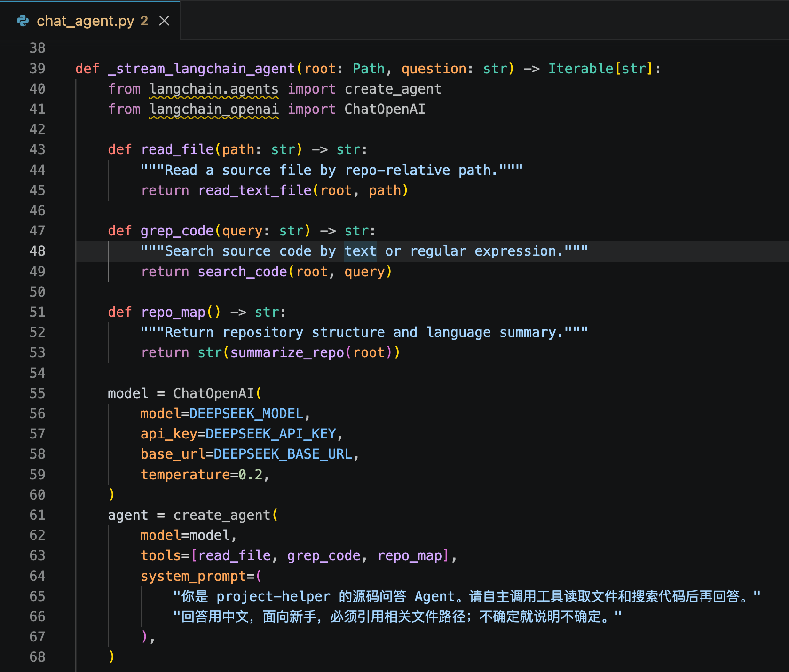Click summarize_repo call in repo_map function
Screen dimensions: 789x672
[287, 352]
